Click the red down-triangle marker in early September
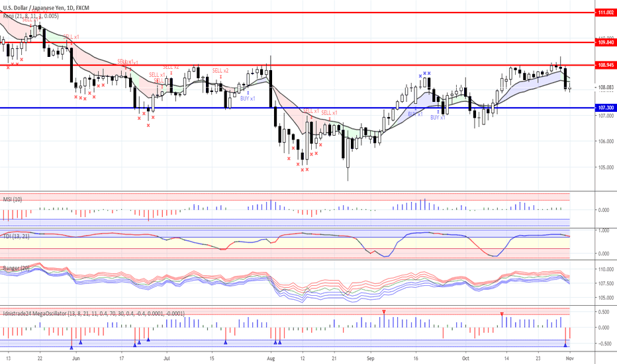Viewport: 617px width, 364px height. [x=384, y=312]
